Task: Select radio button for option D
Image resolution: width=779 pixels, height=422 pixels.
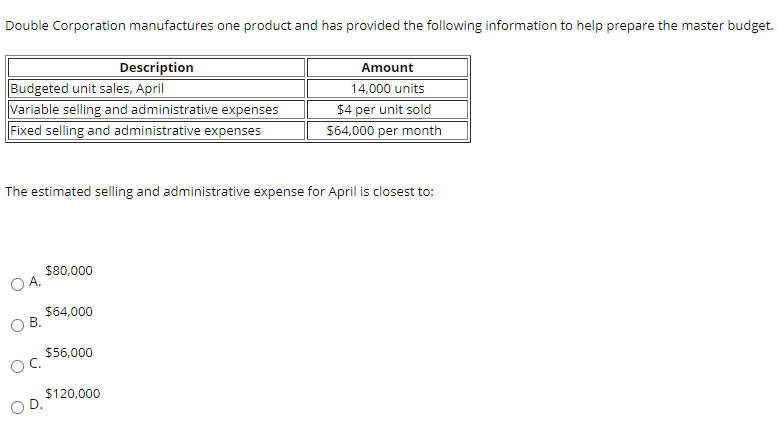Action: pos(17,408)
